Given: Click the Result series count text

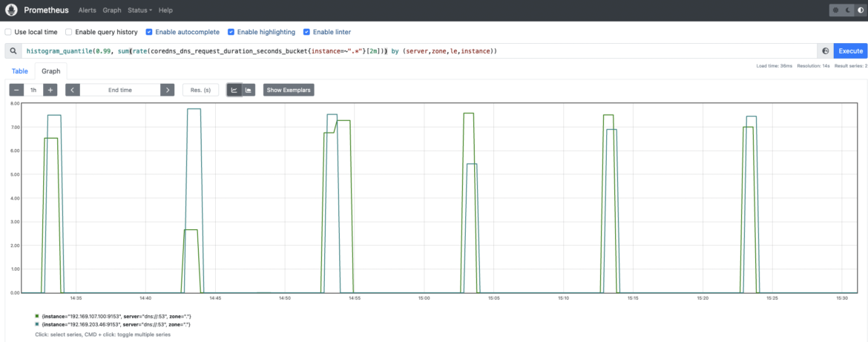Looking at the screenshot, I should coord(851,66).
